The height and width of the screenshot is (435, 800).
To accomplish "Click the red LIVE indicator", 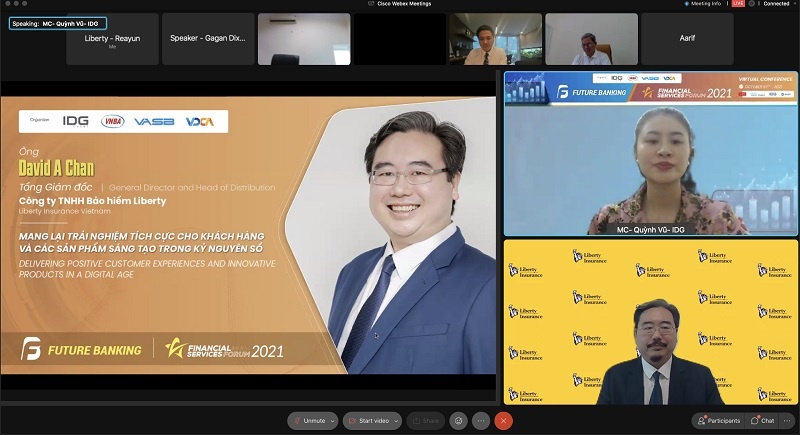I will (x=738, y=4).
